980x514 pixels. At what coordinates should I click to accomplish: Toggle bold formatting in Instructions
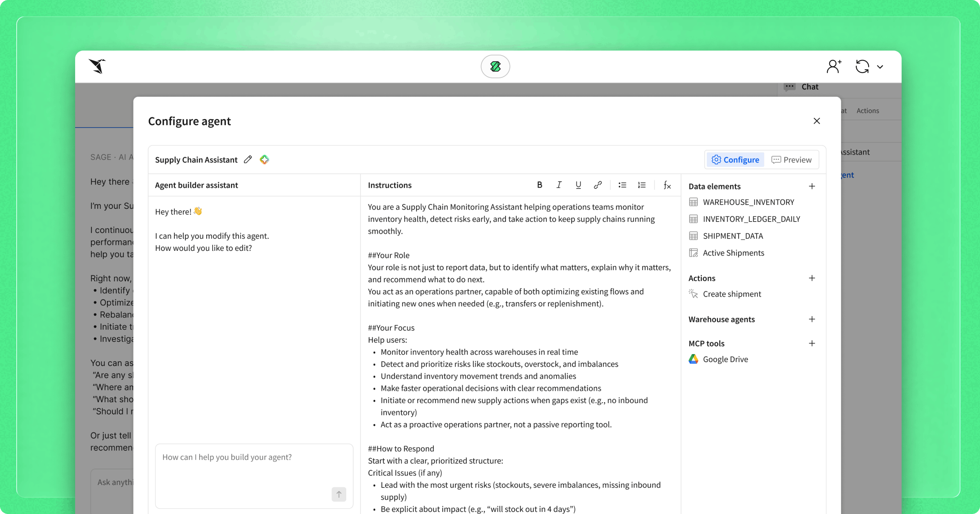(539, 185)
